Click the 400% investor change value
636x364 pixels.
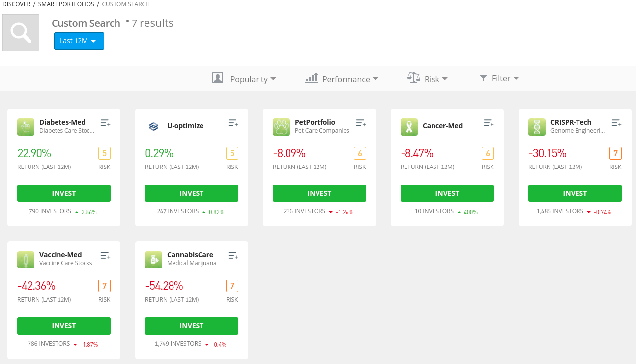471,212
